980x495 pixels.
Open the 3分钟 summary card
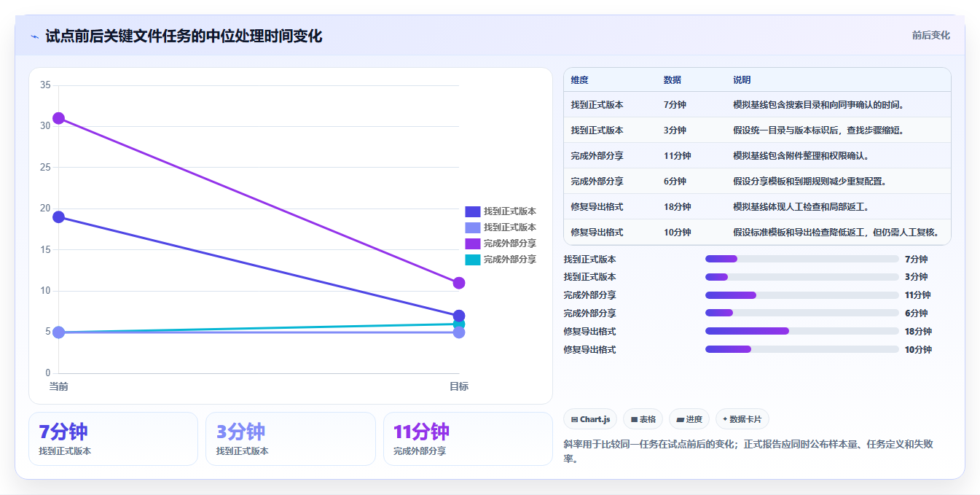(x=291, y=439)
